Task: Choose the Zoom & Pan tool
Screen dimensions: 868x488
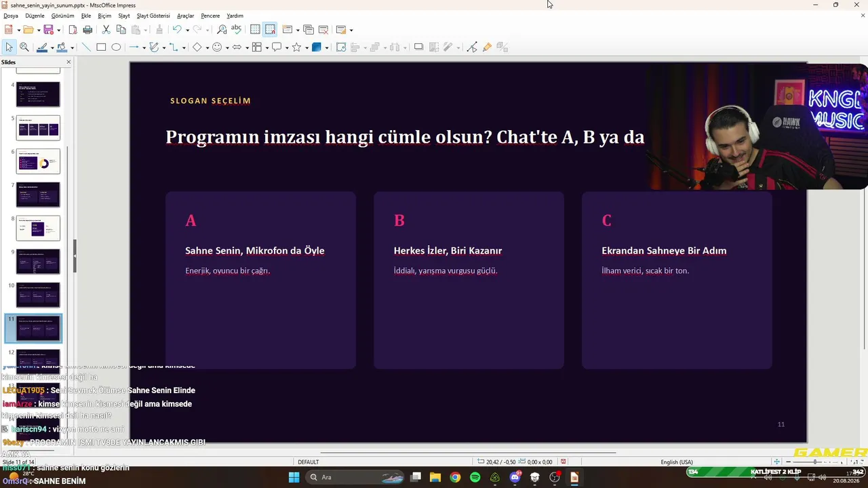Action: point(24,47)
